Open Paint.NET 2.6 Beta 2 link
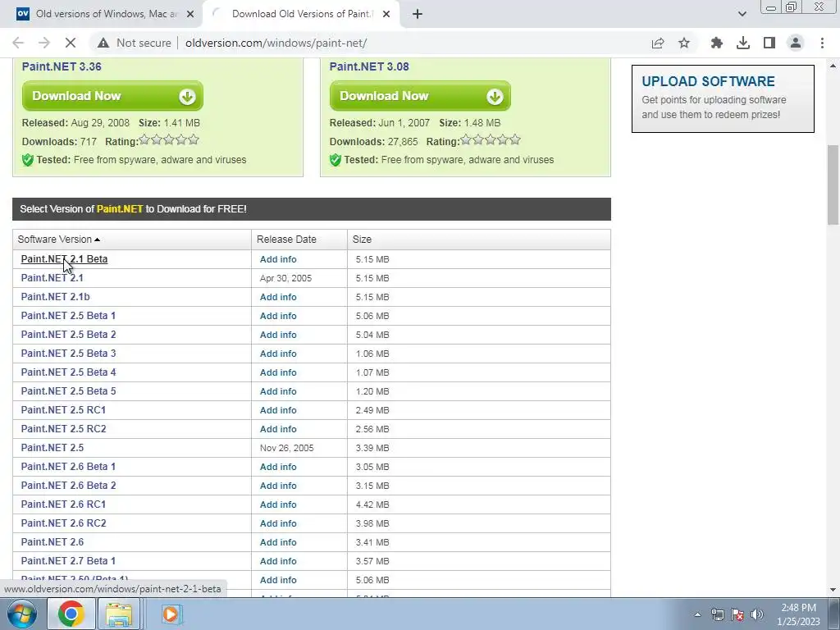The width and height of the screenshot is (840, 630). [x=68, y=486]
